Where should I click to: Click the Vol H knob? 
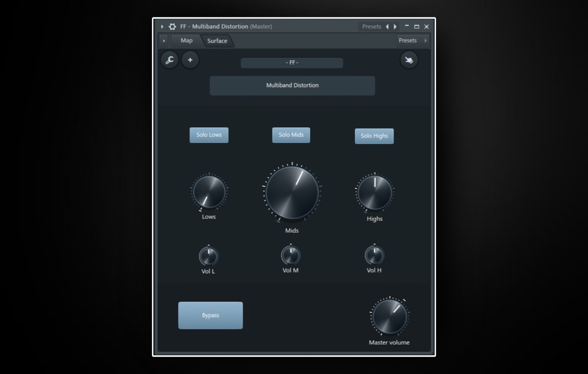[x=374, y=255]
